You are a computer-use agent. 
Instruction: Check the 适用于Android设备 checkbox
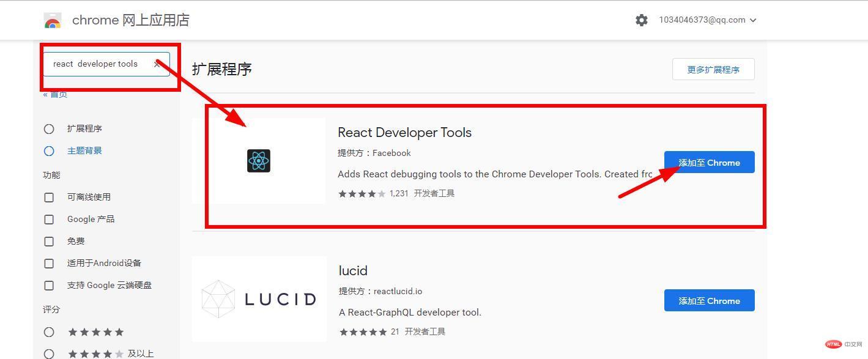[49, 264]
